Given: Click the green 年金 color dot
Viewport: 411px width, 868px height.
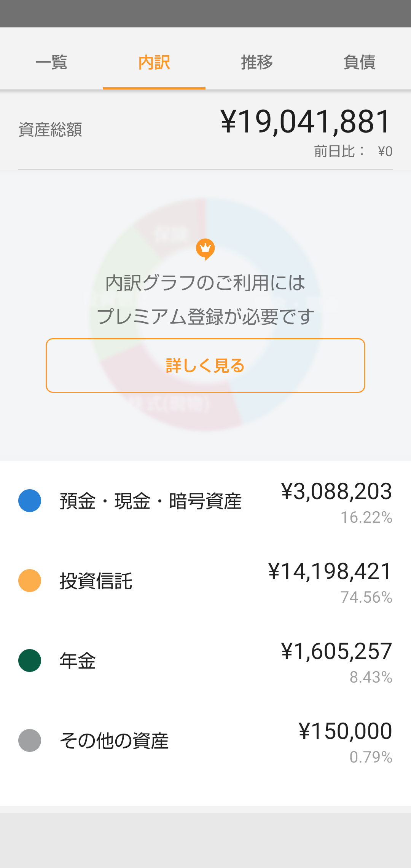Looking at the screenshot, I should (30, 661).
